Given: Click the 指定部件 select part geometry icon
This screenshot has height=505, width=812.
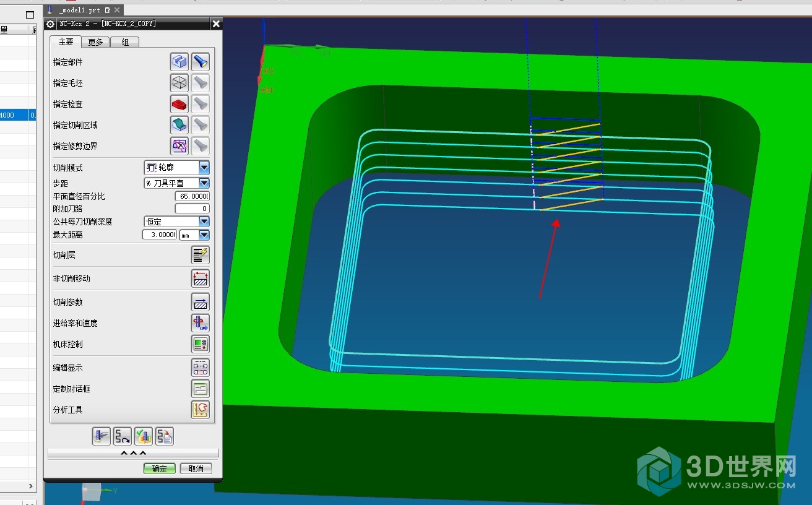Looking at the screenshot, I should [x=179, y=62].
